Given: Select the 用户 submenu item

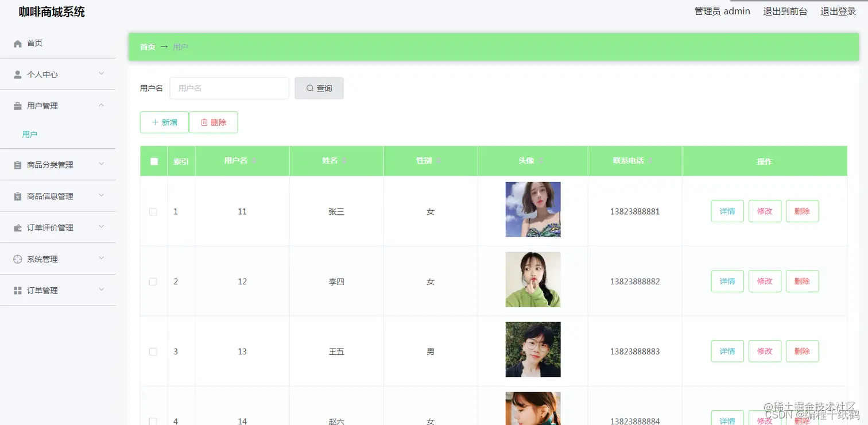Looking at the screenshot, I should [30, 134].
